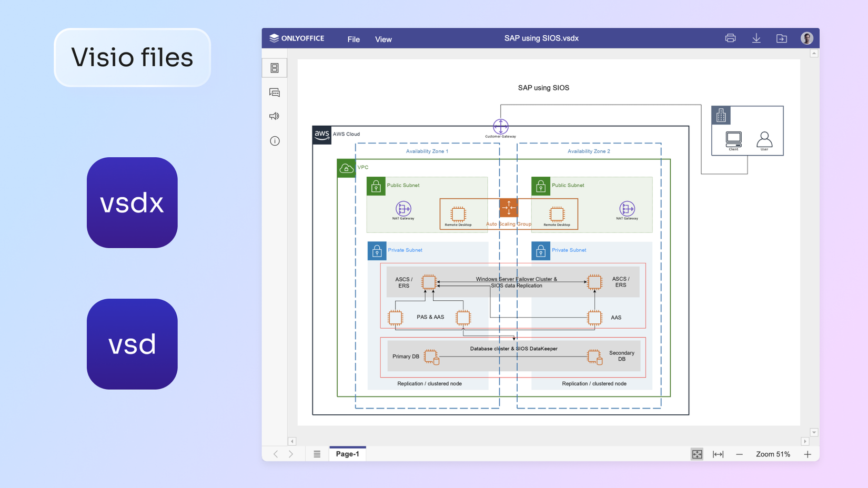Open the user account avatar
The height and width of the screenshot is (488, 868).
807,38
